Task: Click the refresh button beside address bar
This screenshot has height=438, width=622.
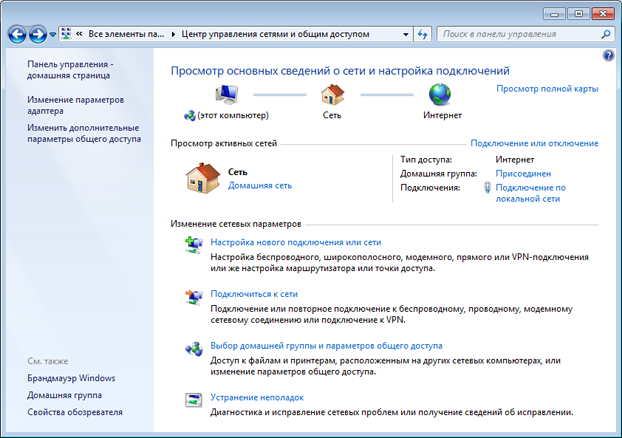Action: pos(422,34)
